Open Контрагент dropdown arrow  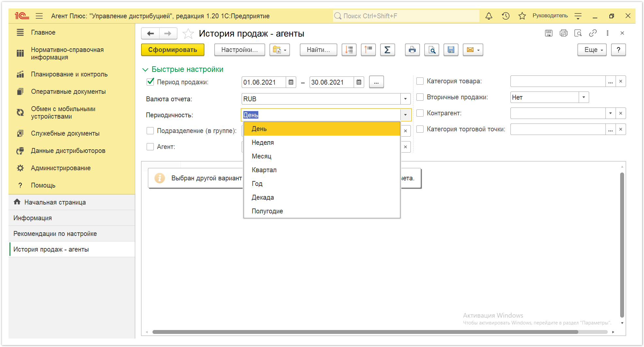[x=610, y=113]
